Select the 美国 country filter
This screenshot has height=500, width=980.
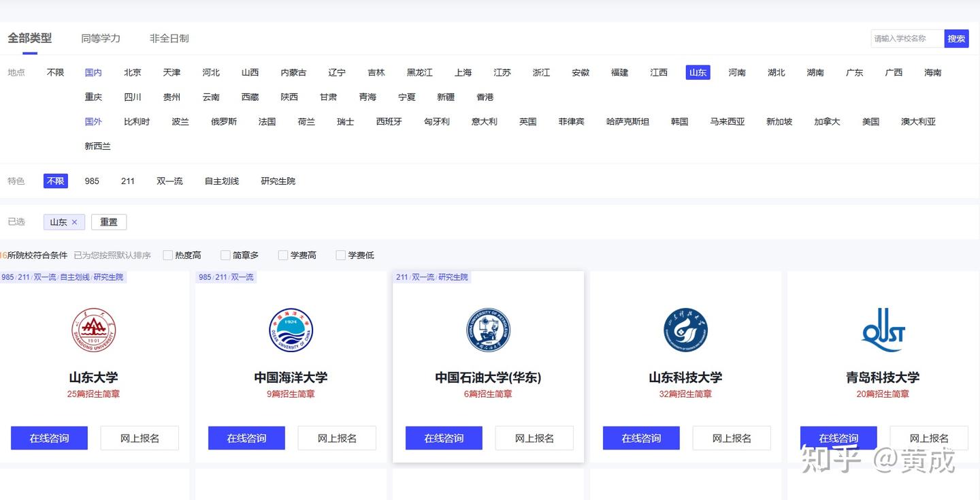[871, 121]
